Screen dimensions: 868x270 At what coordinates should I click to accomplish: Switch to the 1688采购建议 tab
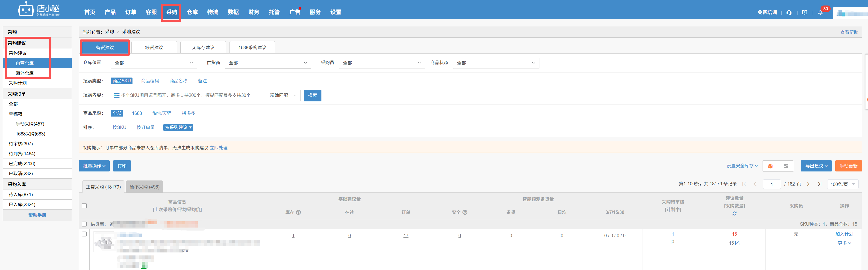pyautogui.click(x=252, y=48)
